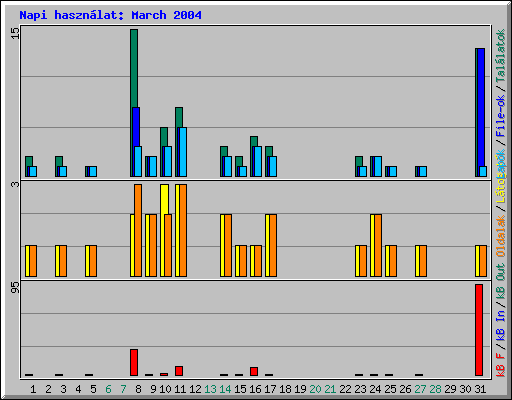Click day label "26" on x-axis
The width and height of the screenshot is (512, 400).
(405, 389)
